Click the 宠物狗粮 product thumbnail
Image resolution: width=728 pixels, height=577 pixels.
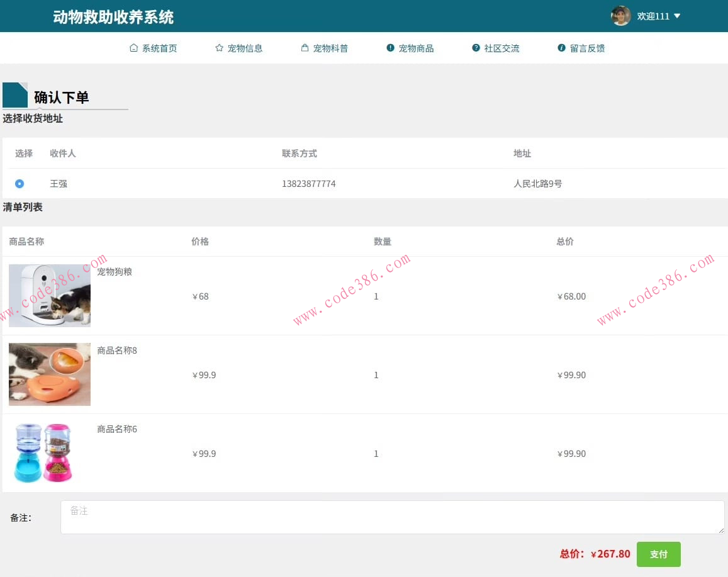pyautogui.click(x=49, y=295)
